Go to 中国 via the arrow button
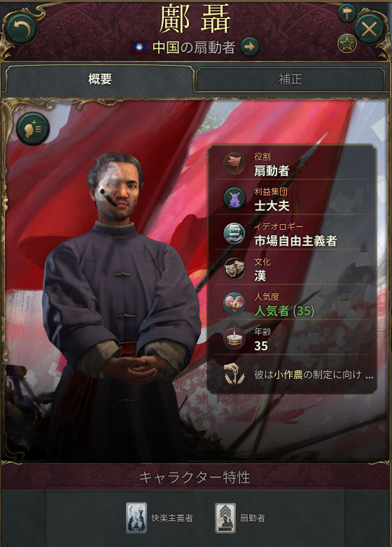 click(x=250, y=47)
